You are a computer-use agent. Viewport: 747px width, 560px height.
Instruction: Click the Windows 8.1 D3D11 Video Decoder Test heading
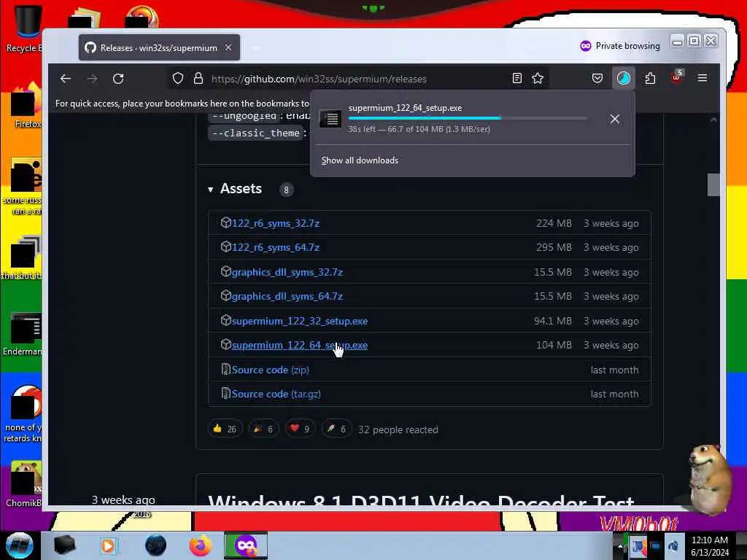(x=421, y=500)
